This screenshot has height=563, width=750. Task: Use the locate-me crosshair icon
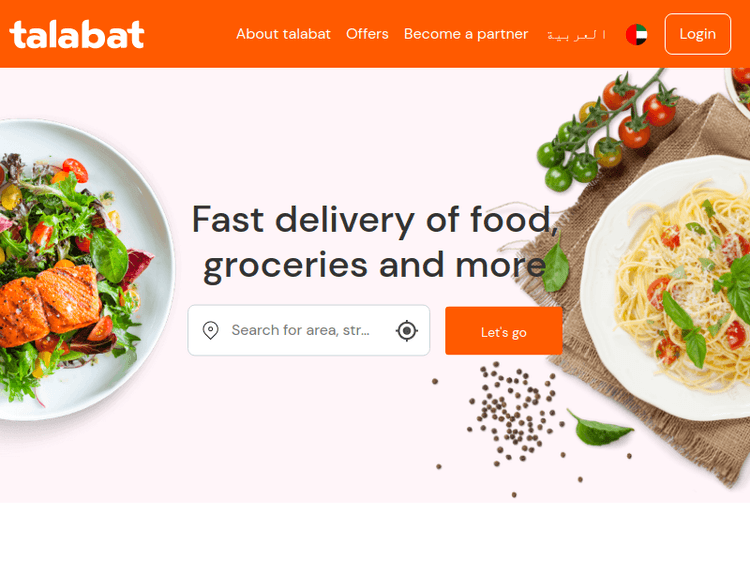pos(407,331)
